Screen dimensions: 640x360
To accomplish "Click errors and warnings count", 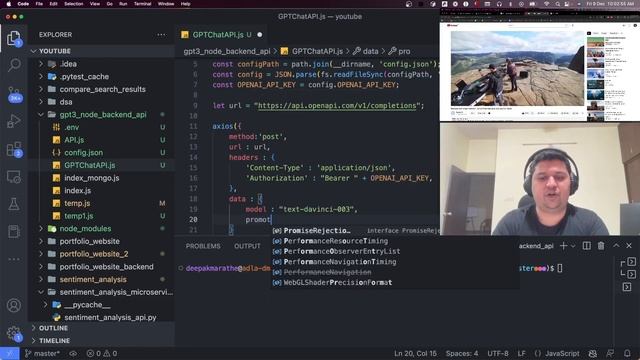I will [102, 353].
